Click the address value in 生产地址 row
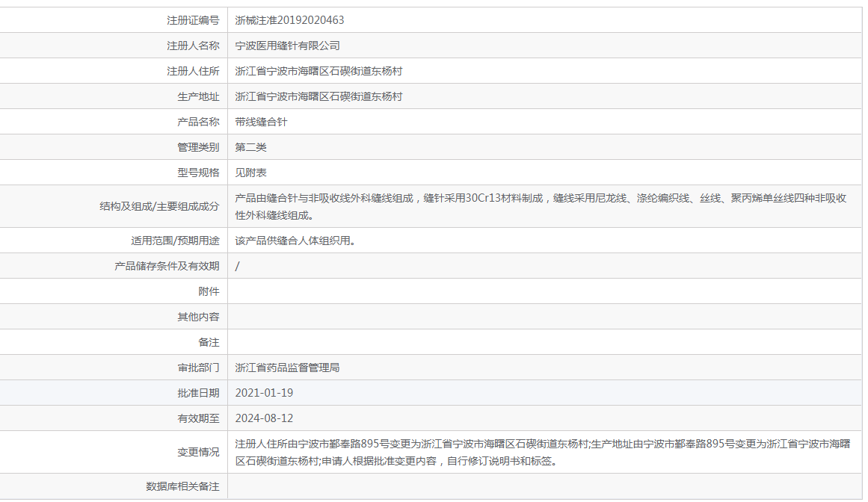The height and width of the screenshot is (502, 868). click(318, 96)
